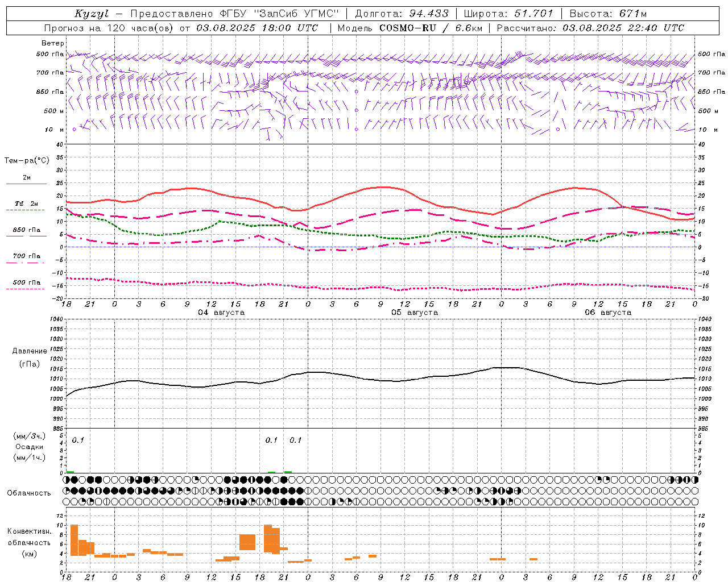Click the forecast start "03.08.2025 18:00 UTC"
The height and width of the screenshot is (582, 728).
coord(257,28)
